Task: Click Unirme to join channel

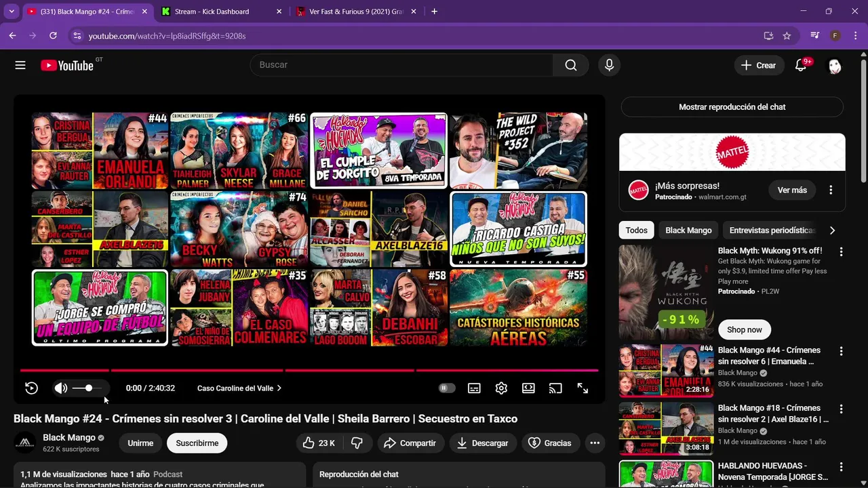Action: [140, 443]
